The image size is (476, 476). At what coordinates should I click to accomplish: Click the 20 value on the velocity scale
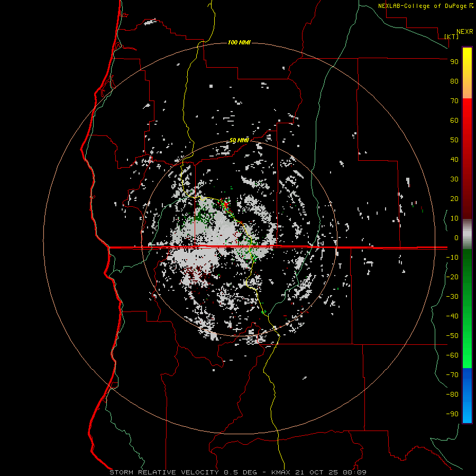coord(454,199)
